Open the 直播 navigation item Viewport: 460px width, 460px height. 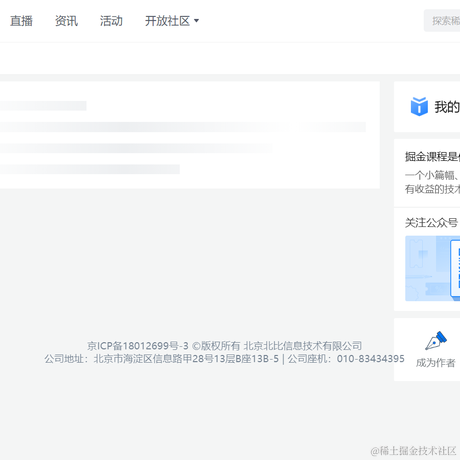pos(21,21)
